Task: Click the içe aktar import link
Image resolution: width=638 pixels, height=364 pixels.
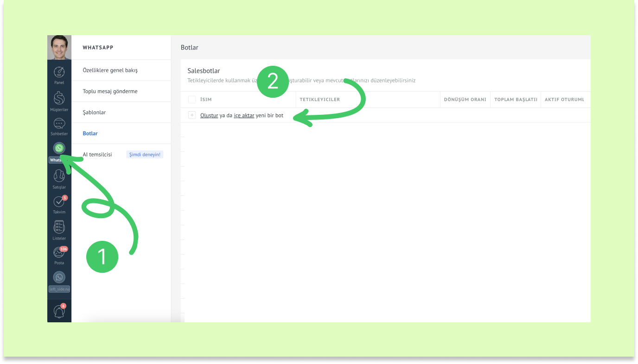Action: [244, 115]
